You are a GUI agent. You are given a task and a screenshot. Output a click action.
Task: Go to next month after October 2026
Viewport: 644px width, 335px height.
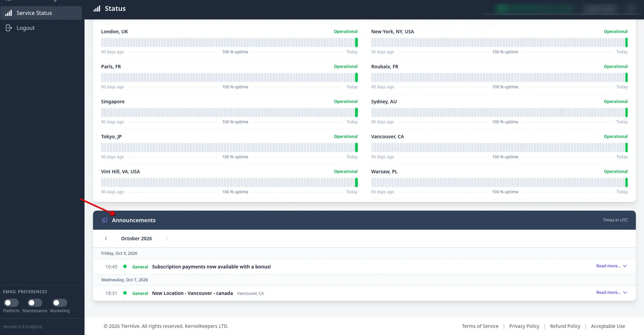167,239
